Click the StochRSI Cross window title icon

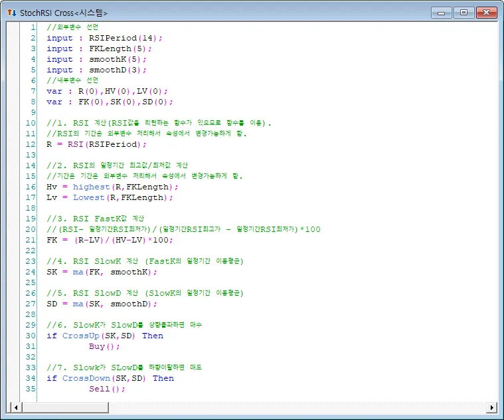(11, 13)
